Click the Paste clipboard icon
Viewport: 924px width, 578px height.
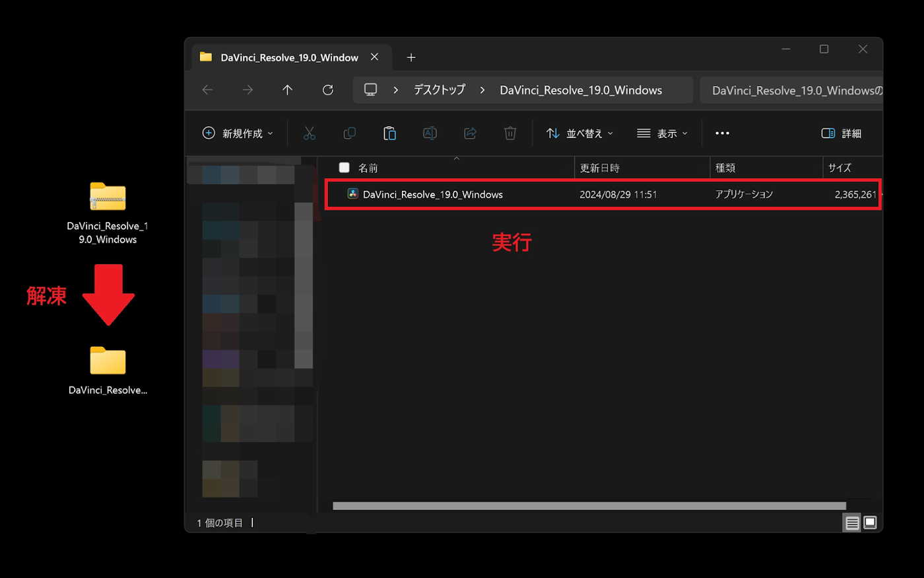tap(389, 133)
